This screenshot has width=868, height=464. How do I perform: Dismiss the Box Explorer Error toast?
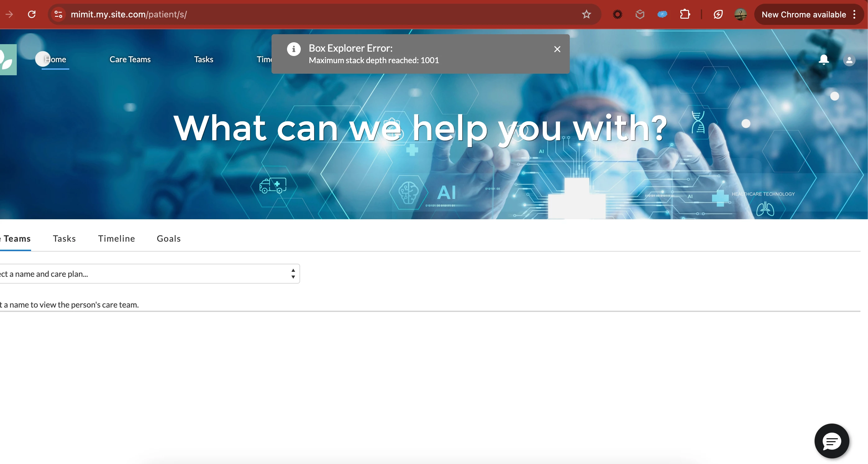tap(557, 49)
